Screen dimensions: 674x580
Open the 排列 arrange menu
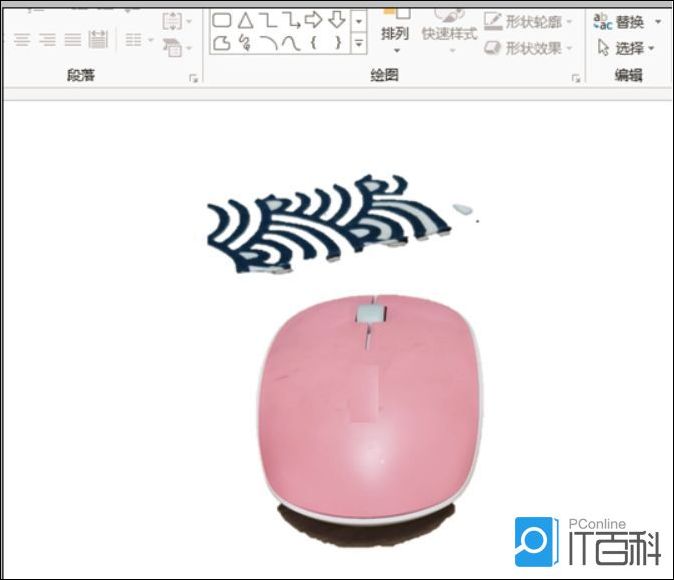(x=395, y=32)
